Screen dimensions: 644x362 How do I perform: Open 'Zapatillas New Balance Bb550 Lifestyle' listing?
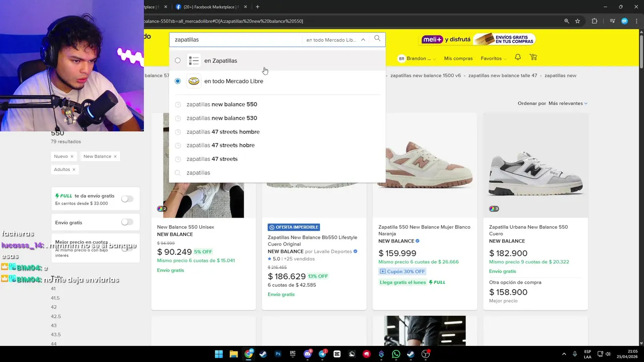click(312, 240)
